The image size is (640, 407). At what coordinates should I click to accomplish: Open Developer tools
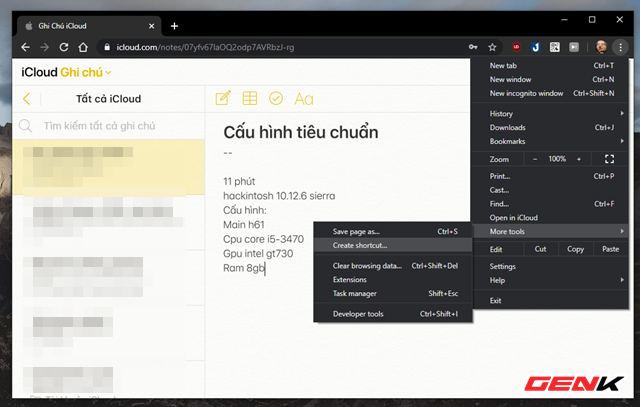pos(393,314)
